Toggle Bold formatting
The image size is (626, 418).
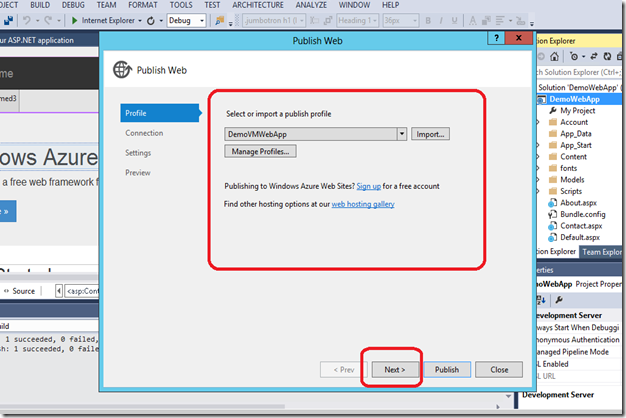coord(428,21)
